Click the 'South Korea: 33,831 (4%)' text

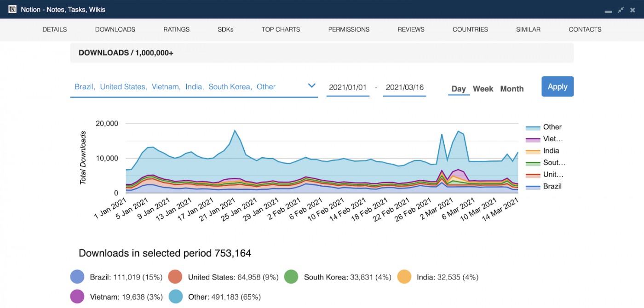(348, 277)
